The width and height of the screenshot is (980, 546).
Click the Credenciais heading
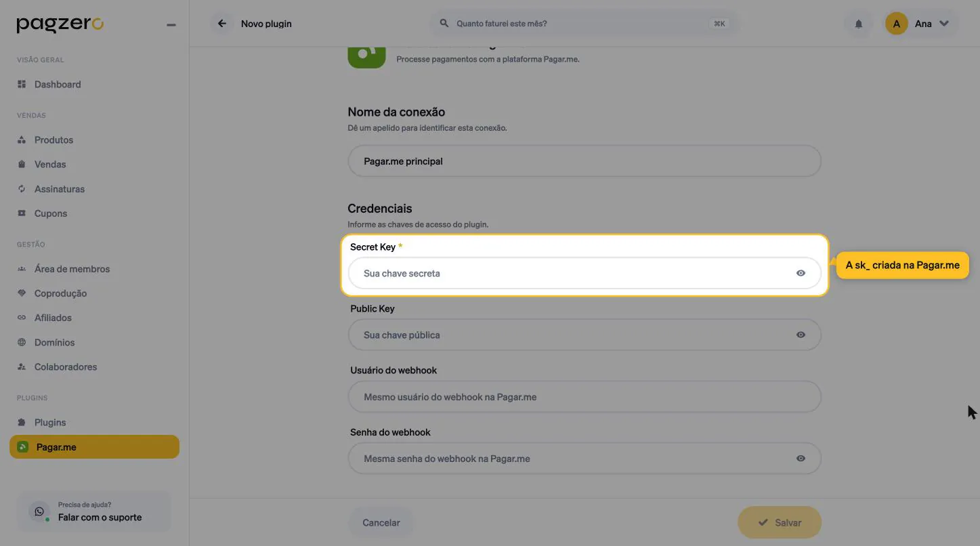coord(380,209)
